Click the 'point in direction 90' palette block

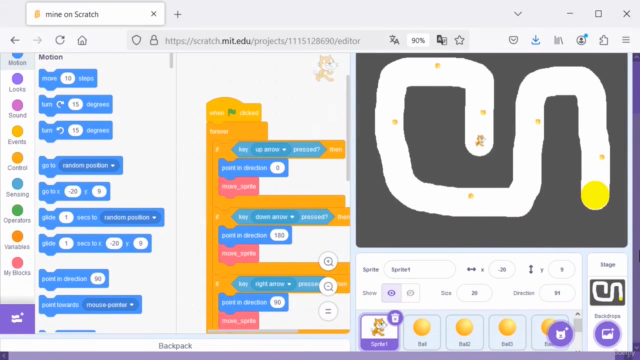pyautogui.click(x=73, y=279)
